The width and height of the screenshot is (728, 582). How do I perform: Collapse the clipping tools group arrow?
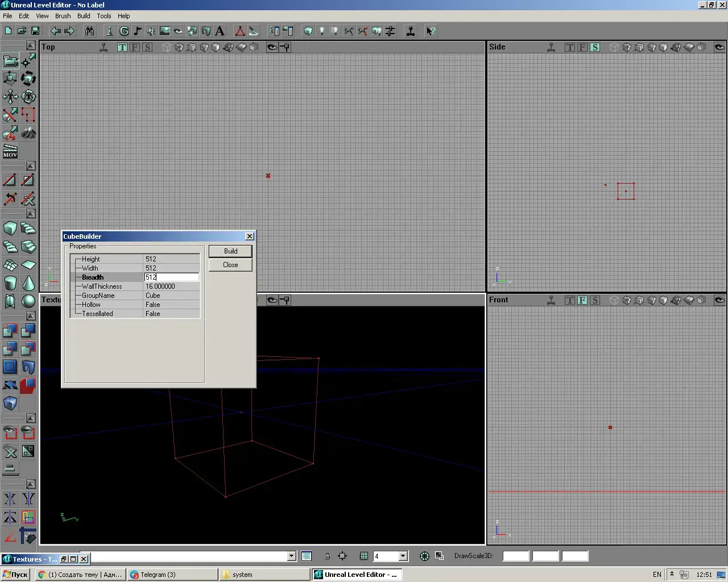[31, 166]
